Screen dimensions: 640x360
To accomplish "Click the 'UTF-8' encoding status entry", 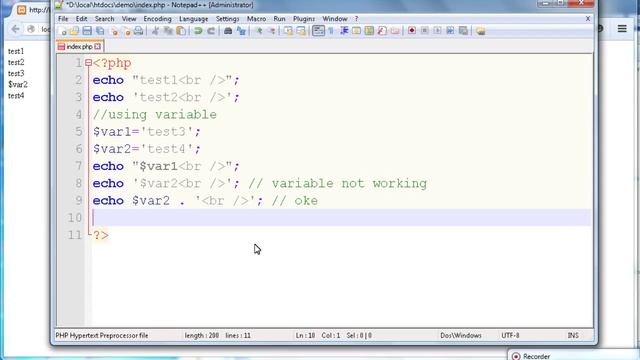I will tap(510, 336).
